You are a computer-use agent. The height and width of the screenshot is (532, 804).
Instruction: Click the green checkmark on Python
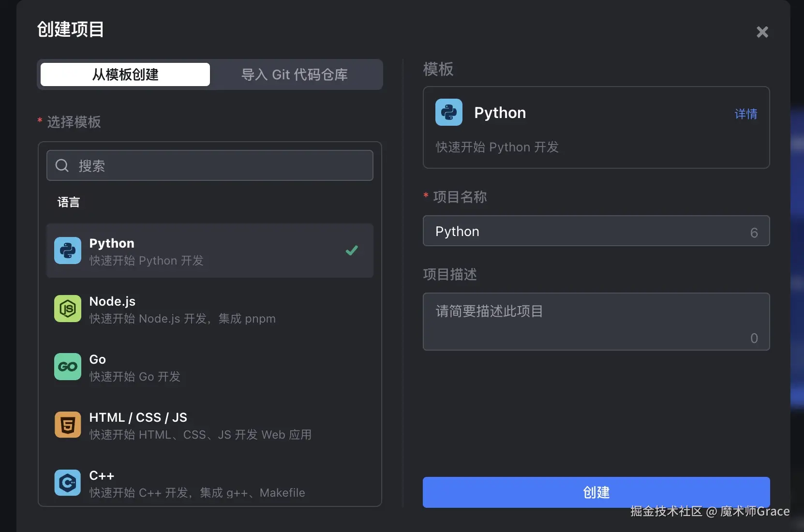(x=352, y=251)
